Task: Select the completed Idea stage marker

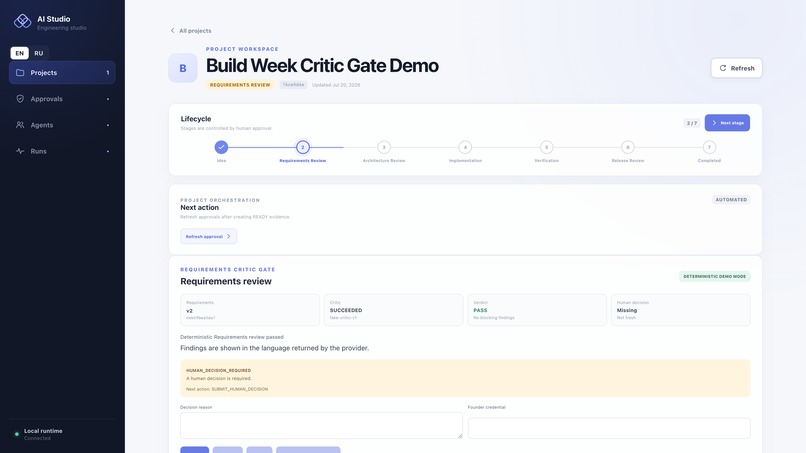Action: pyautogui.click(x=221, y=147)
